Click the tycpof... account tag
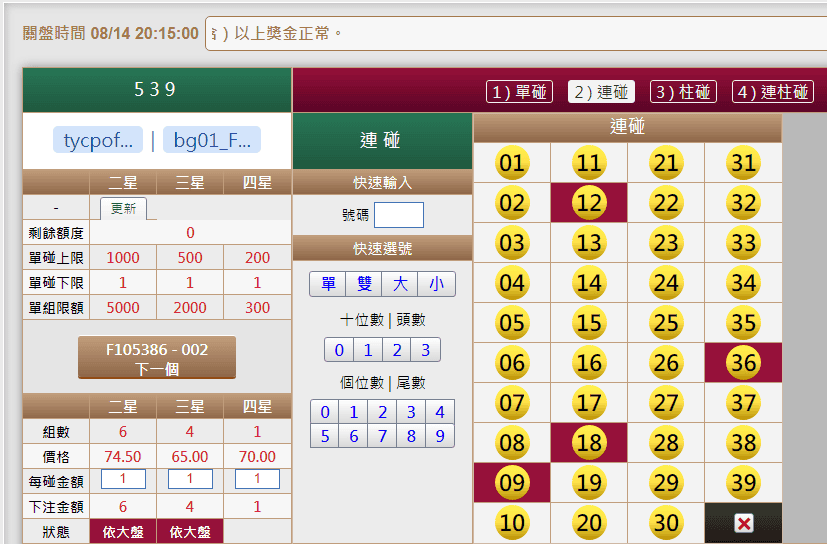Image resolution: width=827 pixels, height=544 pixels. click(x=98, y=140)
